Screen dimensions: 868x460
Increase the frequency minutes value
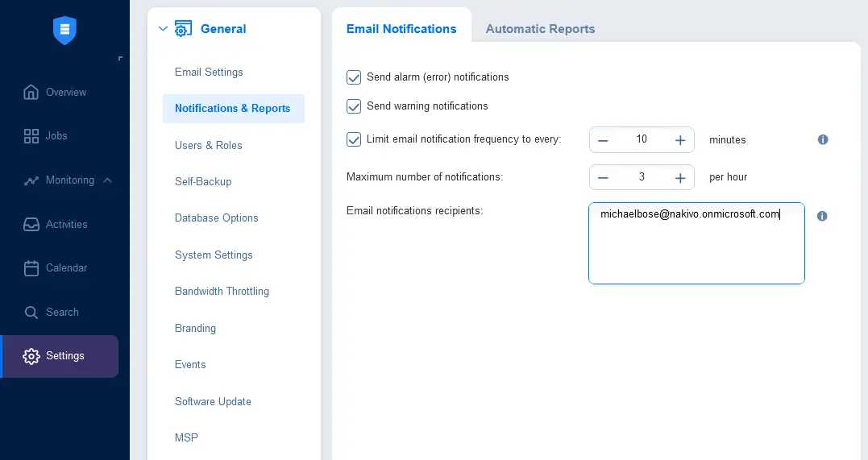[x=680, y=140]
